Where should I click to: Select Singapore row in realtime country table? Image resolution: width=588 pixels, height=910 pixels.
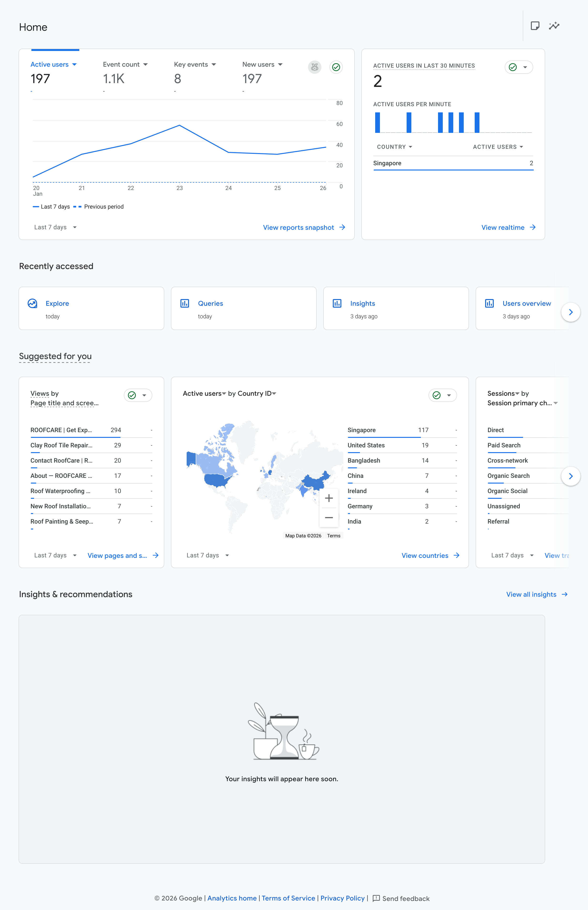coord(453,163)
